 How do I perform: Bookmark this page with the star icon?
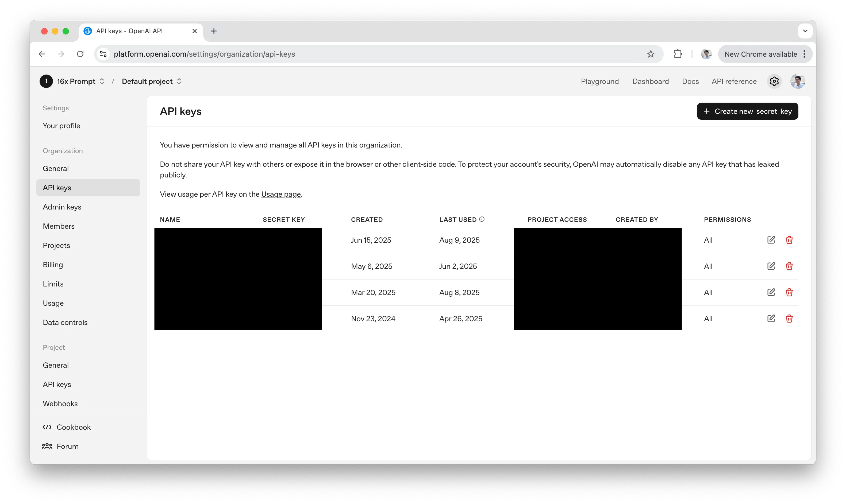click(650, 54)
